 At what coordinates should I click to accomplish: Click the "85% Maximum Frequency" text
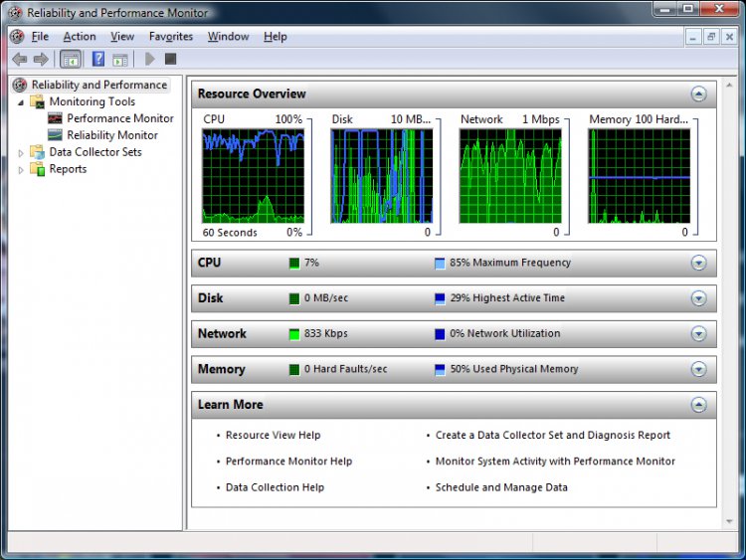pos(510,263)
